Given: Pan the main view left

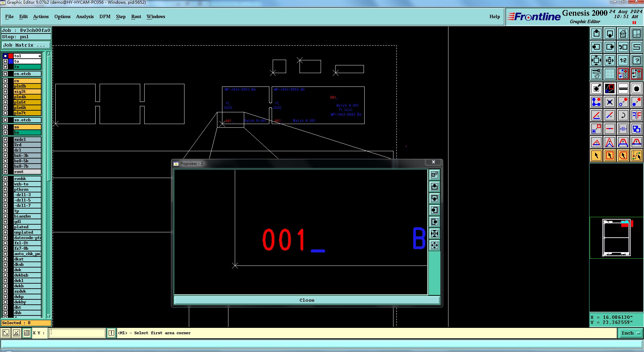Looking at the screenshot, I should [x=596, y=47].
